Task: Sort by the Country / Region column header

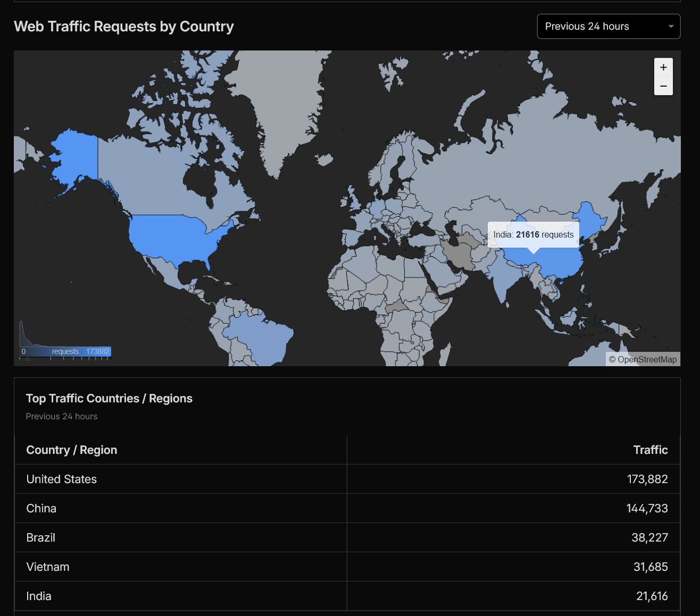Action: pos(72,450)
